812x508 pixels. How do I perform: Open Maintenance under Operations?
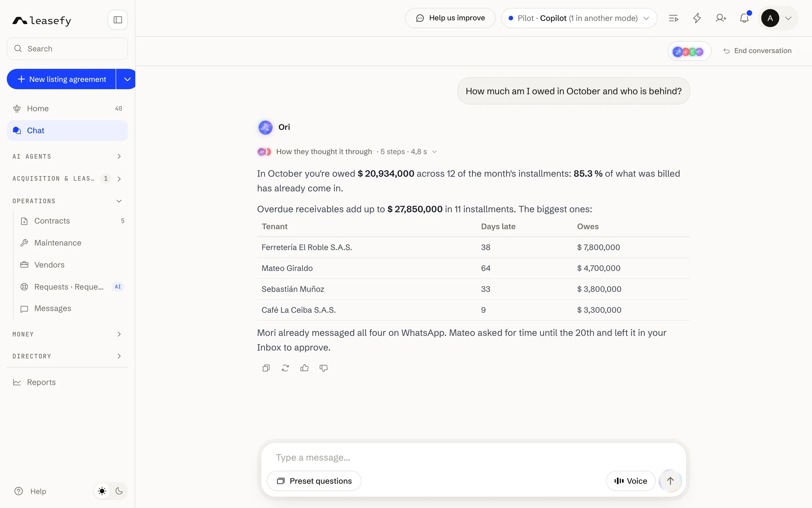point(72,243)
